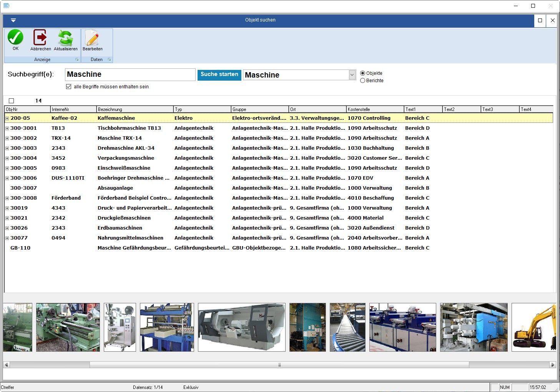Restore the Objekt suchen panel window
This screenshot has height=392, width=560.
540,20
